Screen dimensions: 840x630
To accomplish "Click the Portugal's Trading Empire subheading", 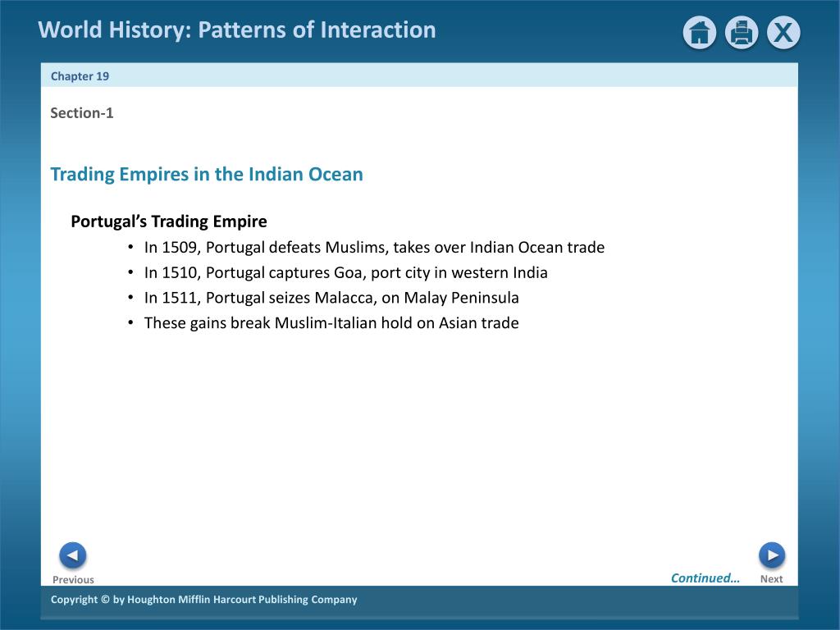I will pos(169,221).
